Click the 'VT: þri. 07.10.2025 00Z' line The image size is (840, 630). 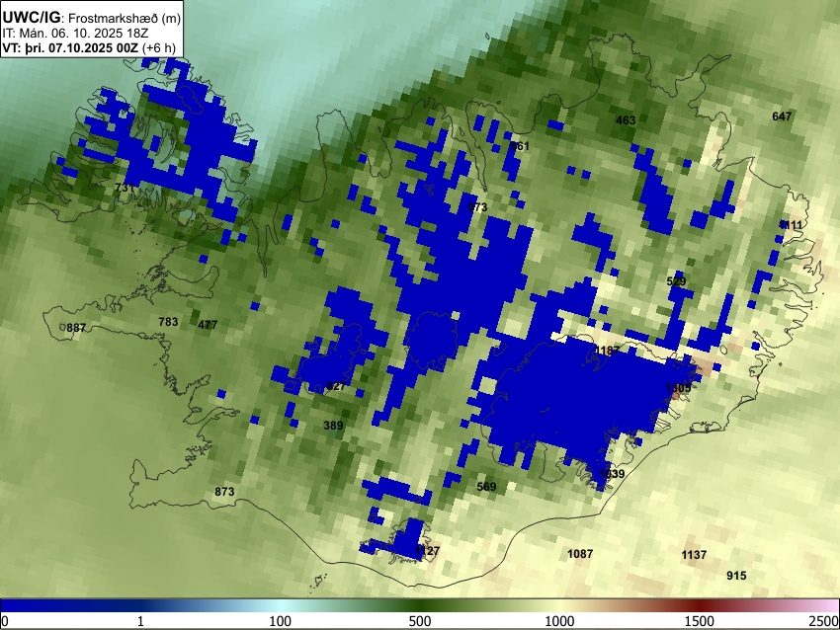click(70, 47)
